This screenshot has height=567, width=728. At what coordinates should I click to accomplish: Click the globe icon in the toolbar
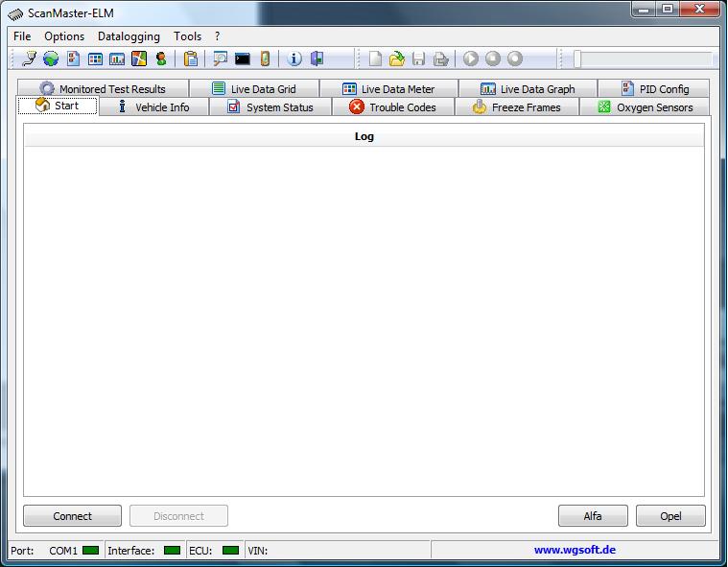coord(51,59)
